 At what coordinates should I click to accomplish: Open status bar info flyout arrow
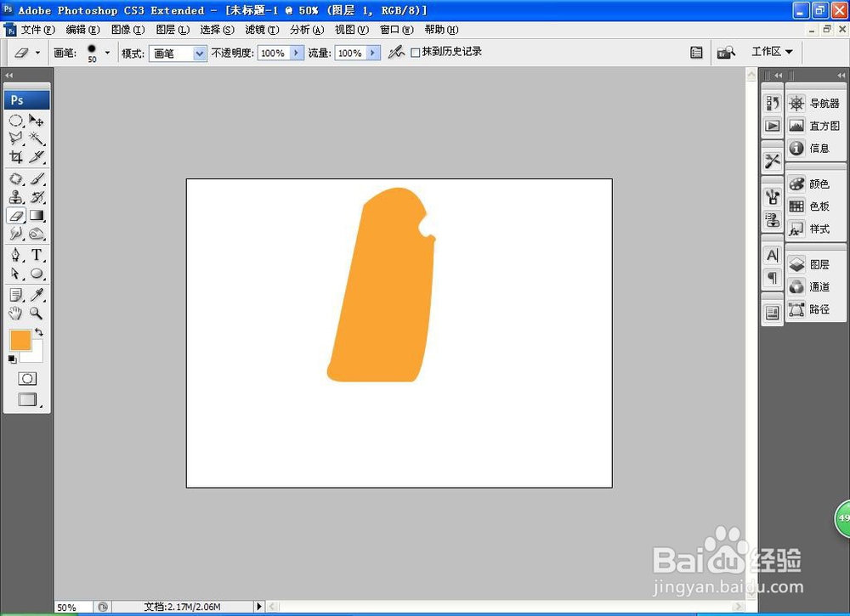point(258,607)
